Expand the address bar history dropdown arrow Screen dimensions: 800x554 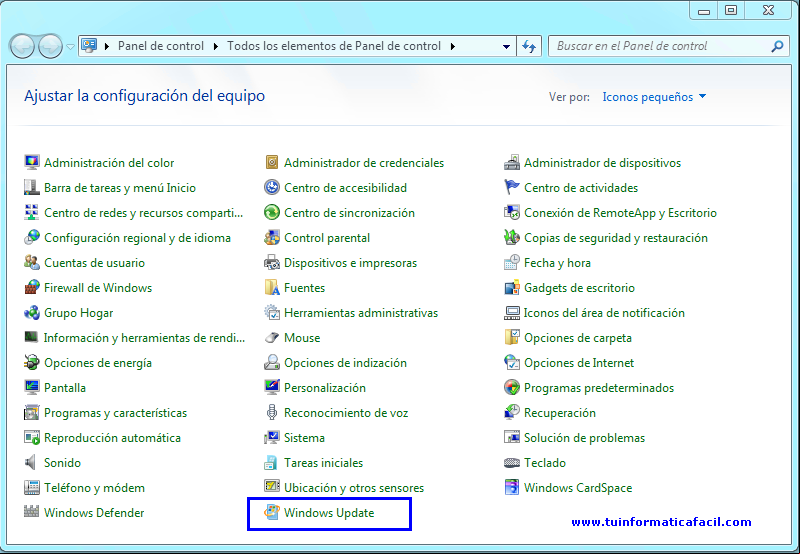pyautogui.click(x=506, y=46)
